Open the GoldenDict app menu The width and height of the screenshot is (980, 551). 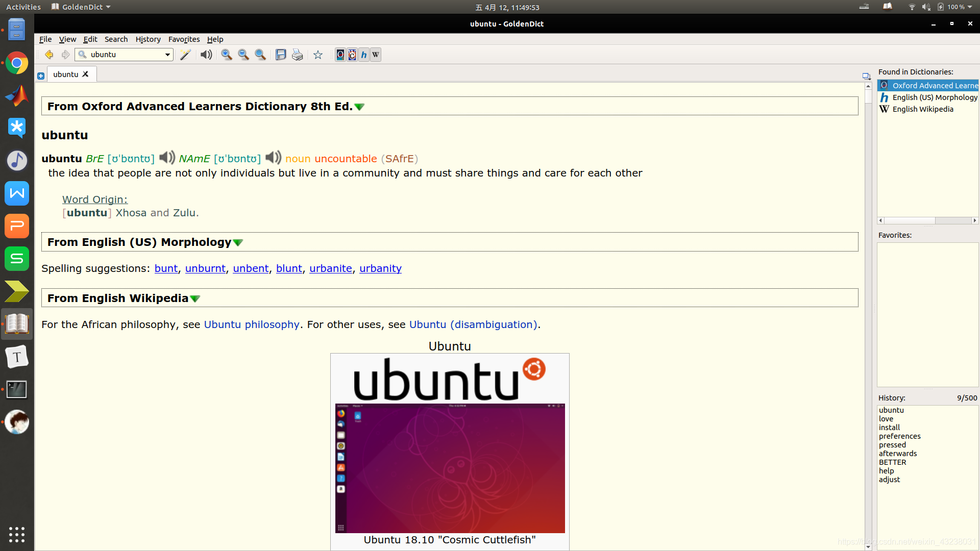coord(81,7)
